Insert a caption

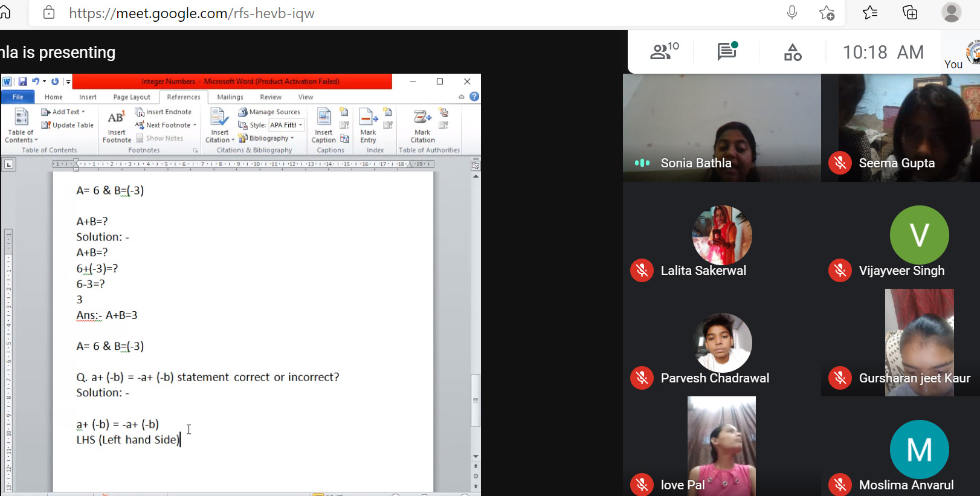click(x=324, y=126)
